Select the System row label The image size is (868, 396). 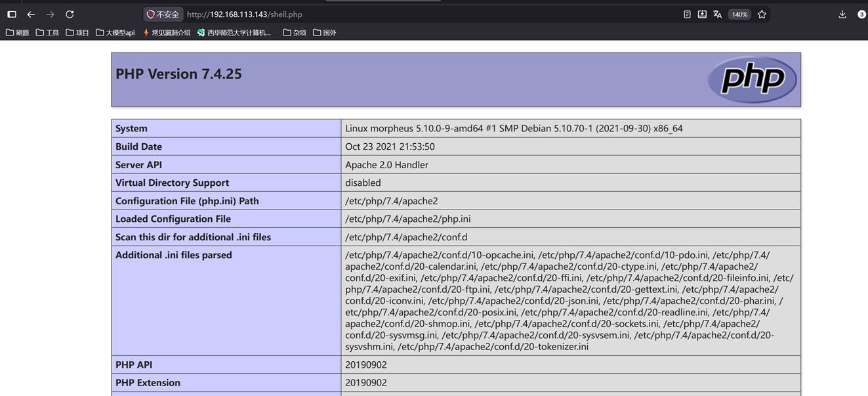coord(131,128)
